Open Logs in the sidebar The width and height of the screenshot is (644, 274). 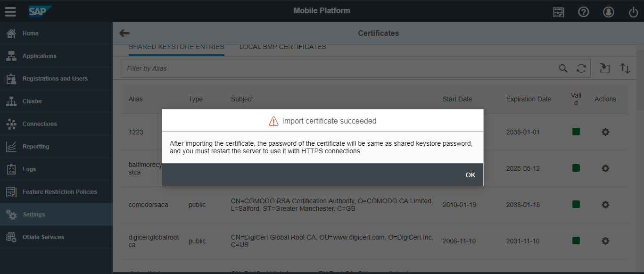tap(29, 169)
